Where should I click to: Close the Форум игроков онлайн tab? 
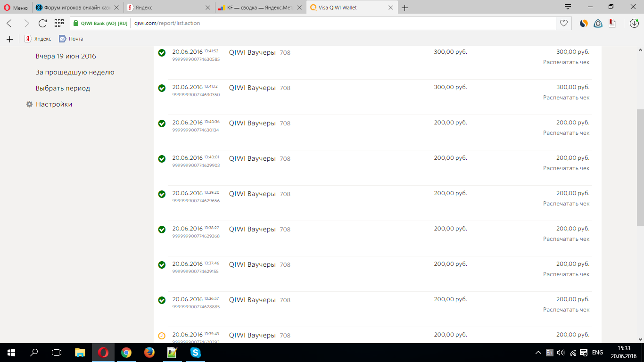click(x=117, y=8)
